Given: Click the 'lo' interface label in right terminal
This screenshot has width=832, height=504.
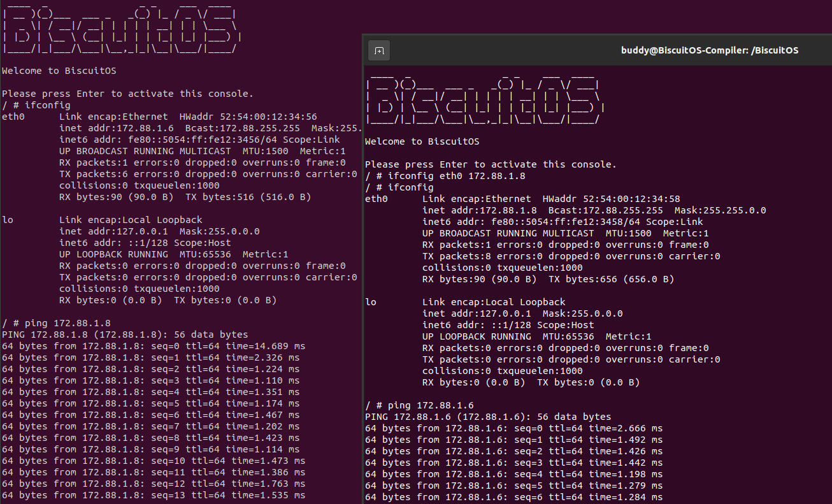Looking at the screenshot, I should coord(371,302).
